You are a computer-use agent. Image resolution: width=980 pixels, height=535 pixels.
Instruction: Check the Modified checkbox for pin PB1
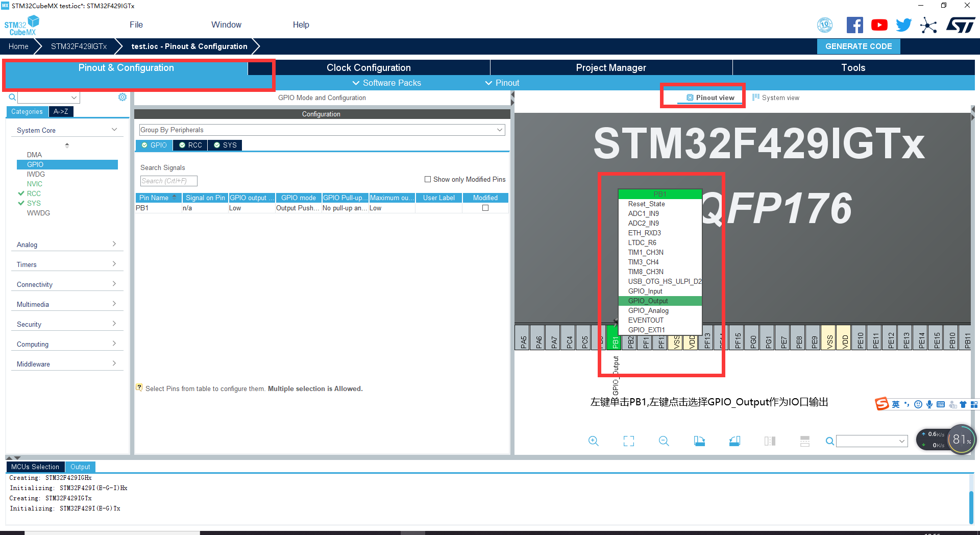click(484, 208)
